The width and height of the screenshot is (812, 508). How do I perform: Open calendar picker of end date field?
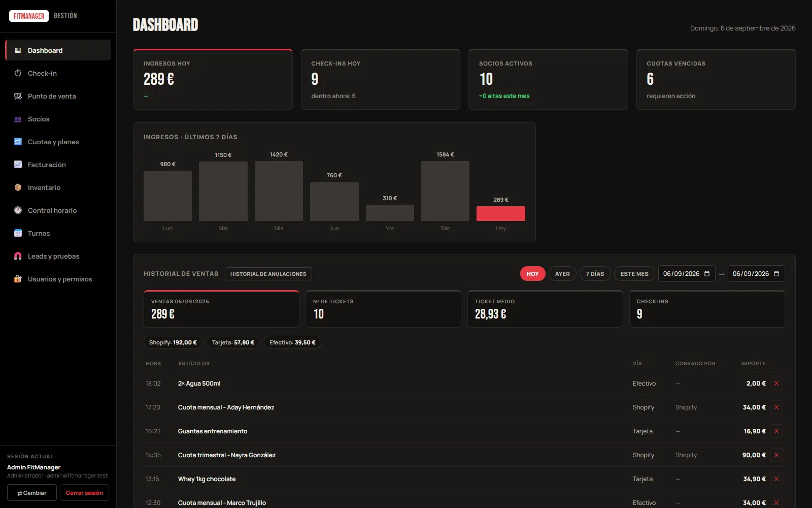pyautogui.click(x=776, y=274)
